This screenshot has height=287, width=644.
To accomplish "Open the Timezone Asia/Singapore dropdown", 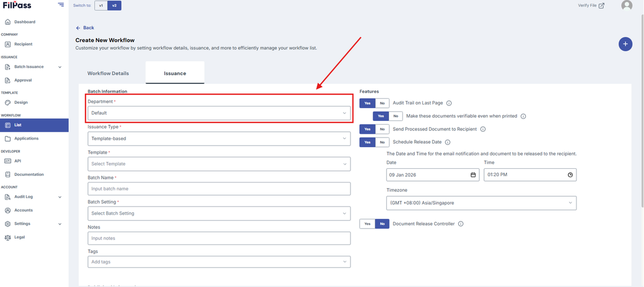I will 481,203.
